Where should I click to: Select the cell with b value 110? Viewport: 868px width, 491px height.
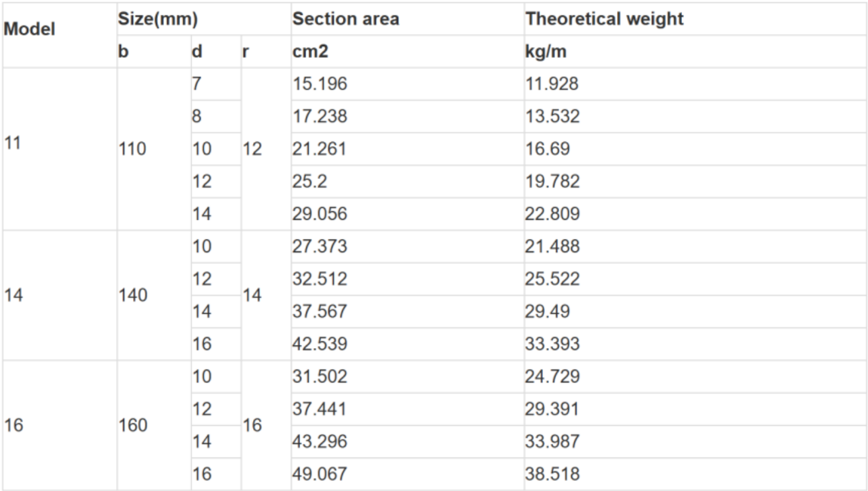[132, 149]
